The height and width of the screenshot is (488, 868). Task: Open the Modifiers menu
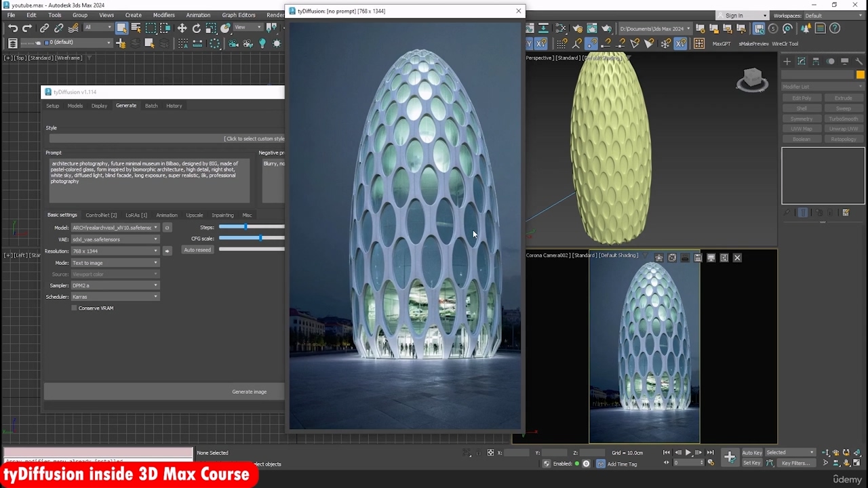click(163, 15)
